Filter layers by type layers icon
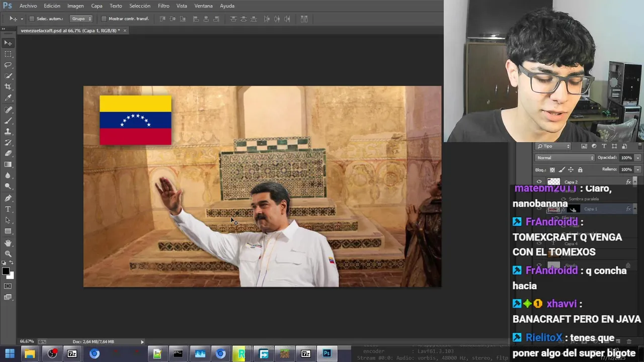The image size is (644, 362). click(x=604, y=146)
